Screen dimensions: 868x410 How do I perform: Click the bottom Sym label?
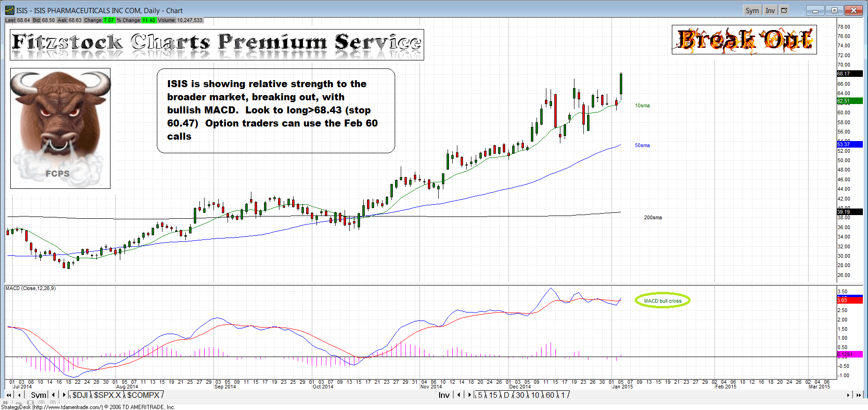(38, 395)
